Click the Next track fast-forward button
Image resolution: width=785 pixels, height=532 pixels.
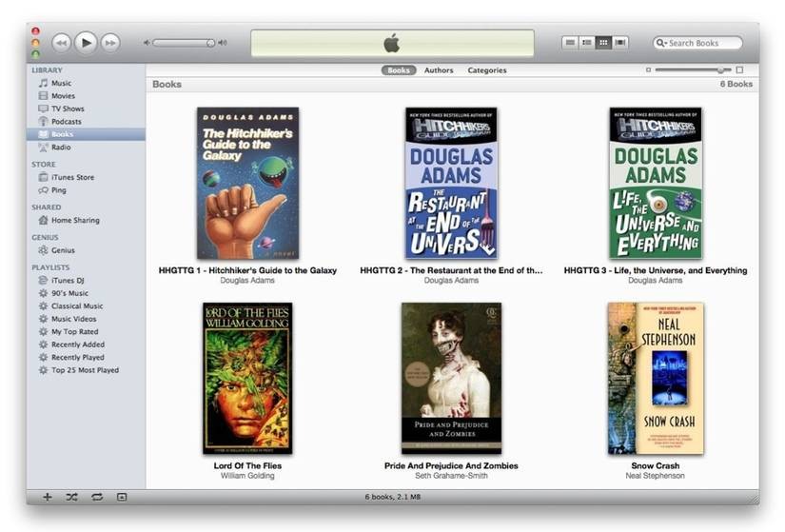point(110,43)
